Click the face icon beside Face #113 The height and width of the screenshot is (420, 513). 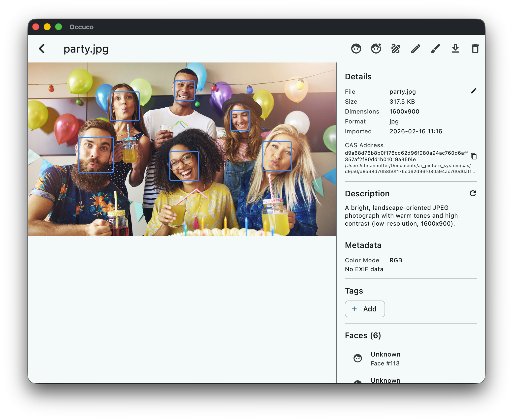point(357,358)
